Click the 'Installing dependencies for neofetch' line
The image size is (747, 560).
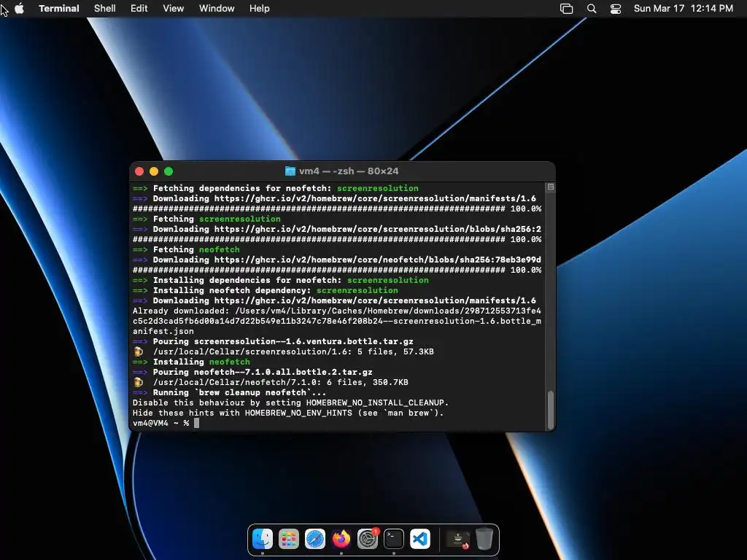coord(281,280)
